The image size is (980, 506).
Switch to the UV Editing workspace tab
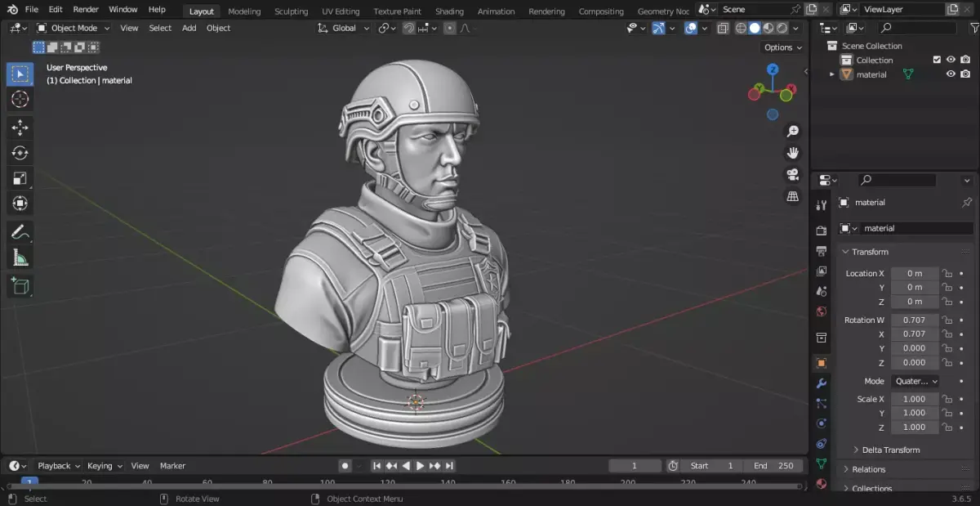click(341, 11)
